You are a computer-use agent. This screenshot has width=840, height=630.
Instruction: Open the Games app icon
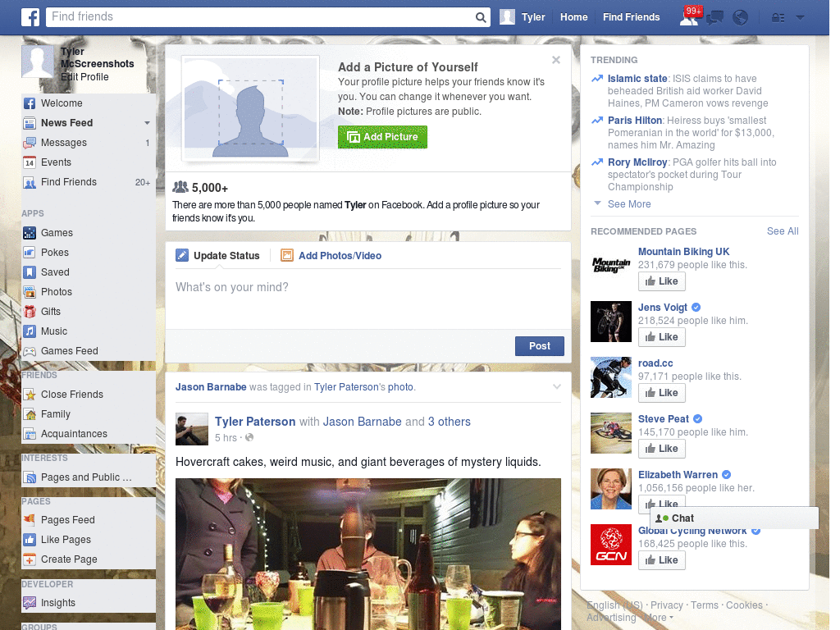[30, 233]
